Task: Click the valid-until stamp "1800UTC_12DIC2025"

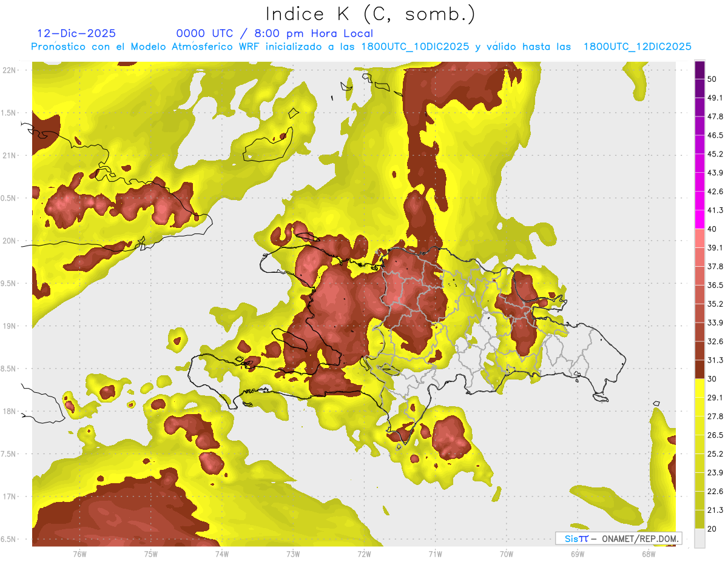Action: point(638,47)
